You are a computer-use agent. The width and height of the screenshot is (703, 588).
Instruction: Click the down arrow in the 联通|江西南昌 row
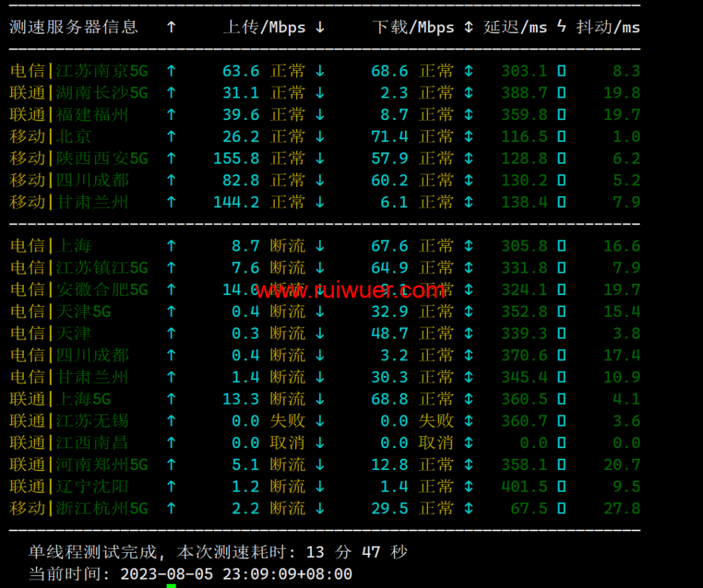320,443
